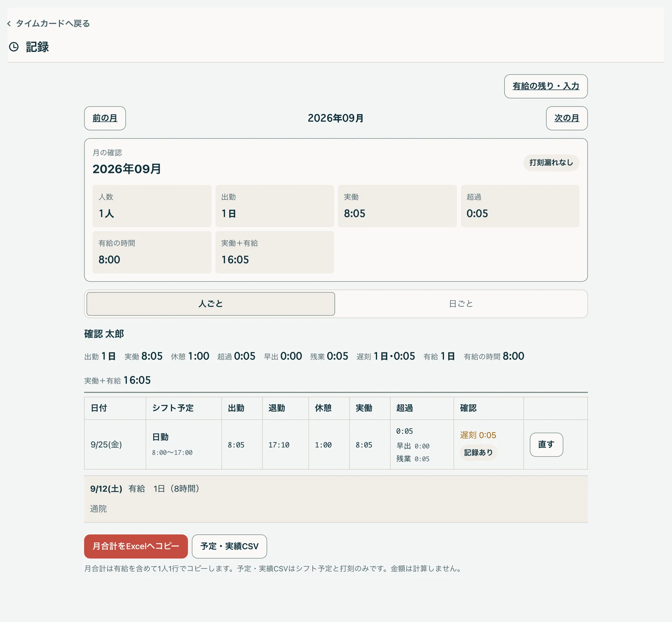Download 予定・実績CSV

(x=229, y=546)
